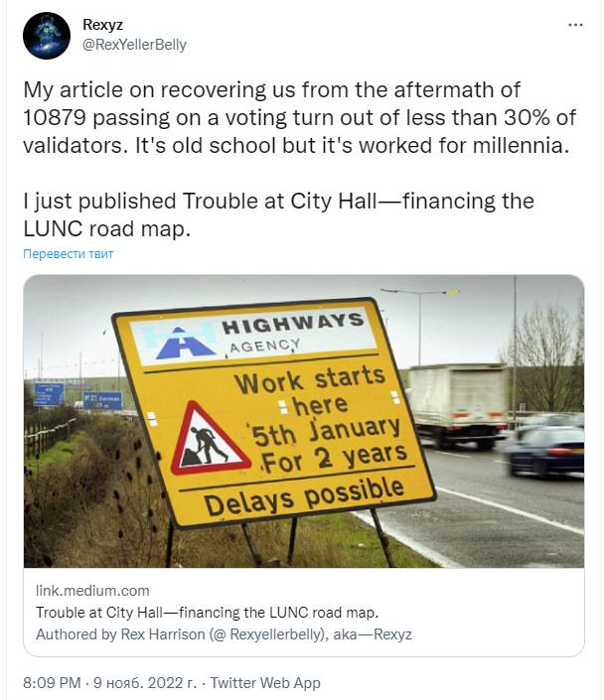Screen dimensions: 604x700
Task: Click the roadworks warning triangle in image
Action: [x=210, y=440]
